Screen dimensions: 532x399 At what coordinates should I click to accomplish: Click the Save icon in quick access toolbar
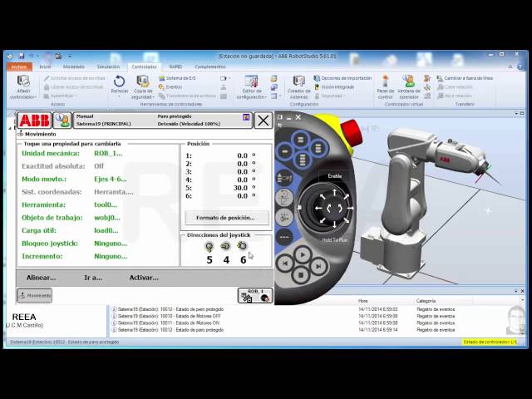pos(22,56)
